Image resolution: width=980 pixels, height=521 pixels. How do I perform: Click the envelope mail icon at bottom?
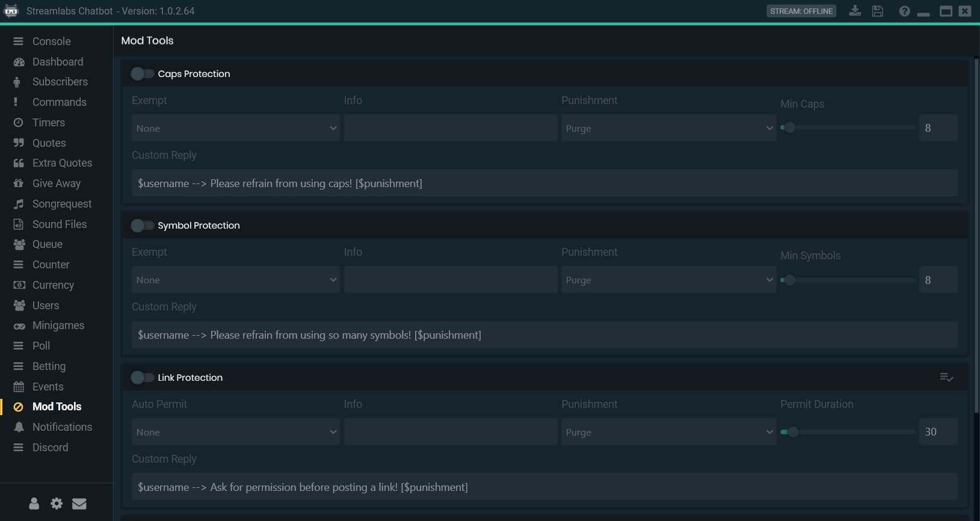point(79,504)
